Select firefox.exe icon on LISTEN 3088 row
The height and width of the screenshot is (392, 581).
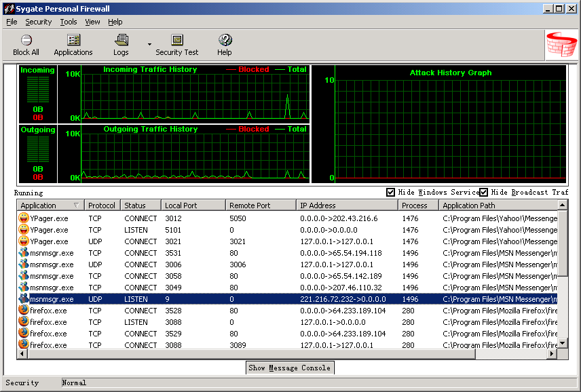click(x=23, y=321)
